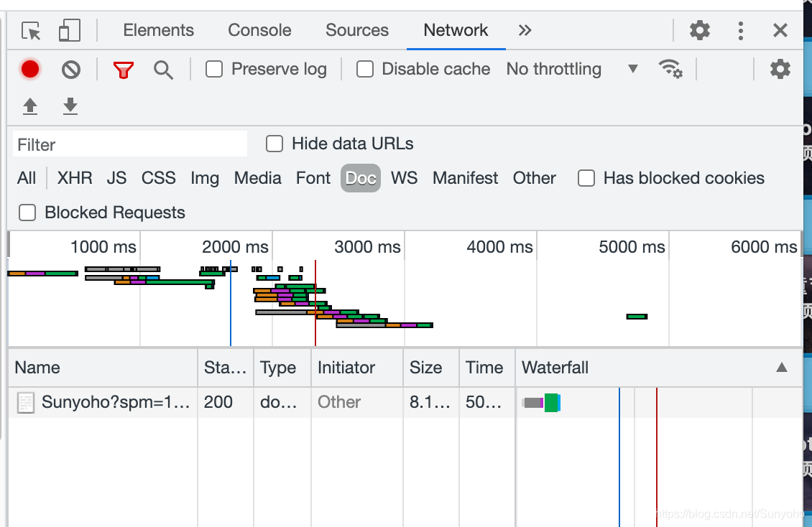Select the Network tab

pos(456,30)
